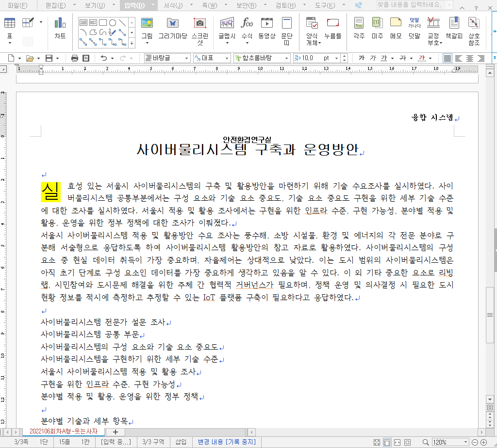Capture a 스크린 샷
497x448 pixels.
coord(200,31)
